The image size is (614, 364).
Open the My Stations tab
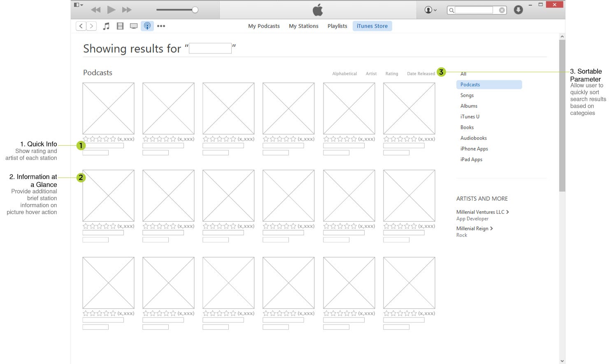304,26
